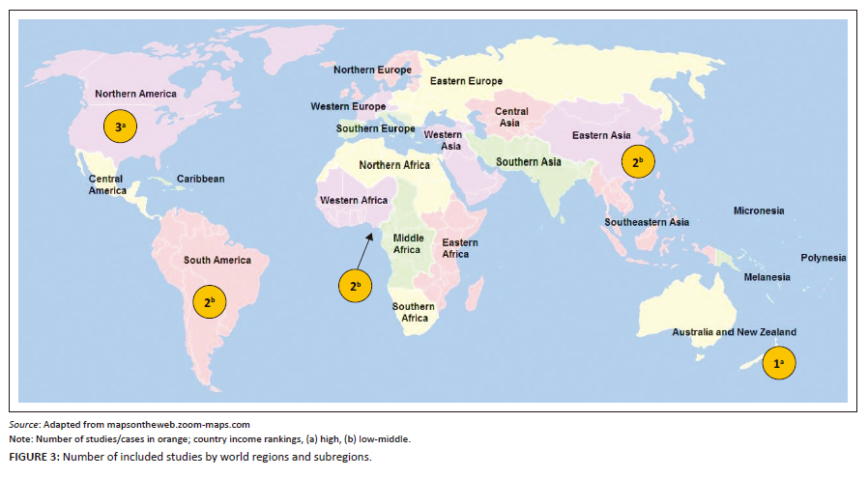
Task: Select the Caribbean label
Action: point(200,180)
